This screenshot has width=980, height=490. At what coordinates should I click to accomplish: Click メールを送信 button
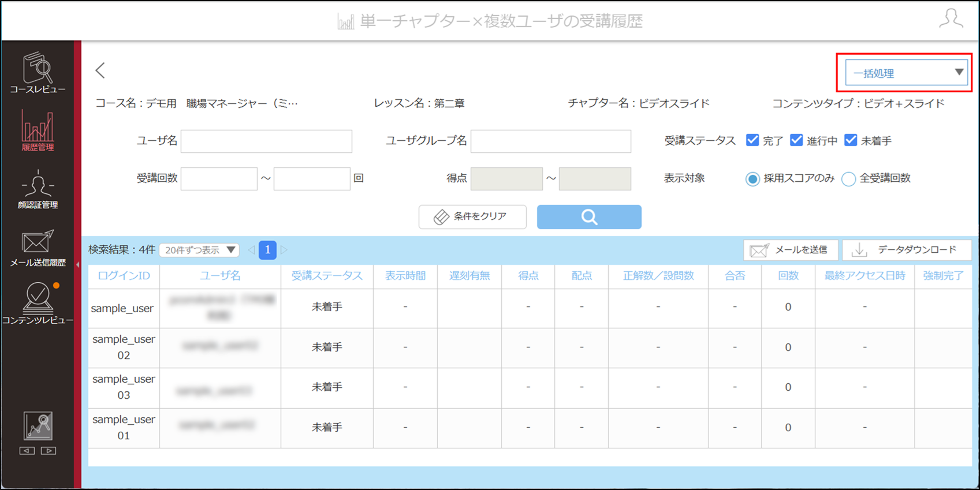click(x=791, y=250)
